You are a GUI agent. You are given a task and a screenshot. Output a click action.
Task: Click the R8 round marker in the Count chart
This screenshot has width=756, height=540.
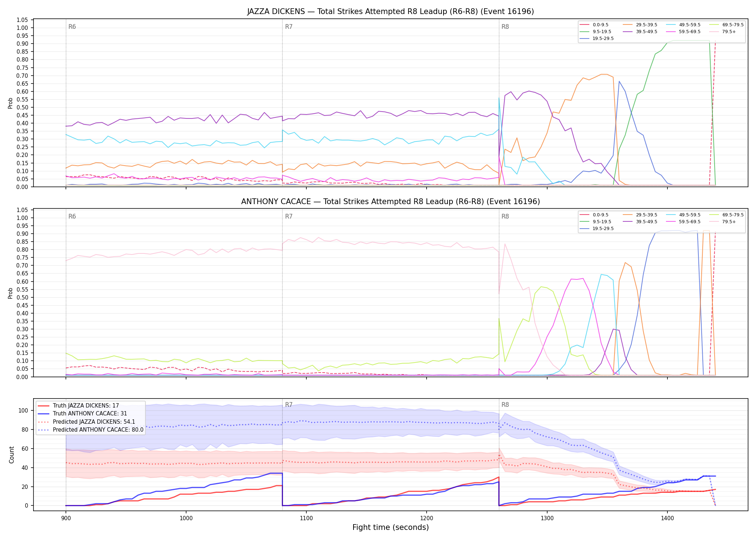505,405
